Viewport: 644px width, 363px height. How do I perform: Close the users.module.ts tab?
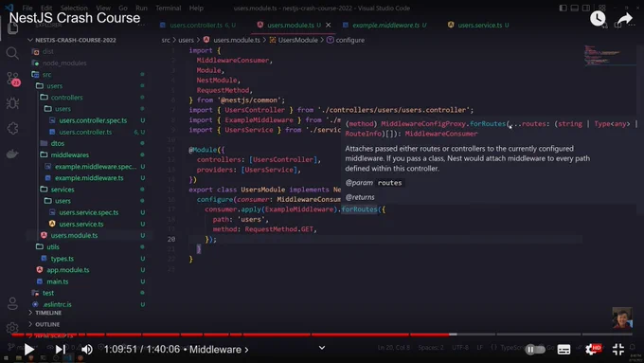click(x=329, y=25)
